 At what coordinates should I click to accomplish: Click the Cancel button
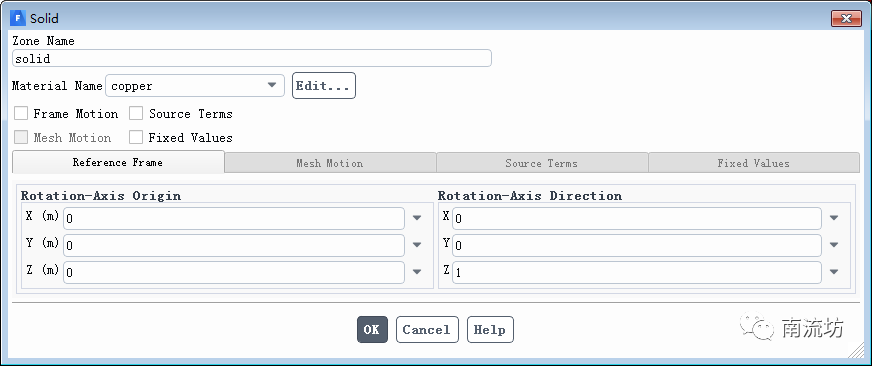tap(427, 330)
